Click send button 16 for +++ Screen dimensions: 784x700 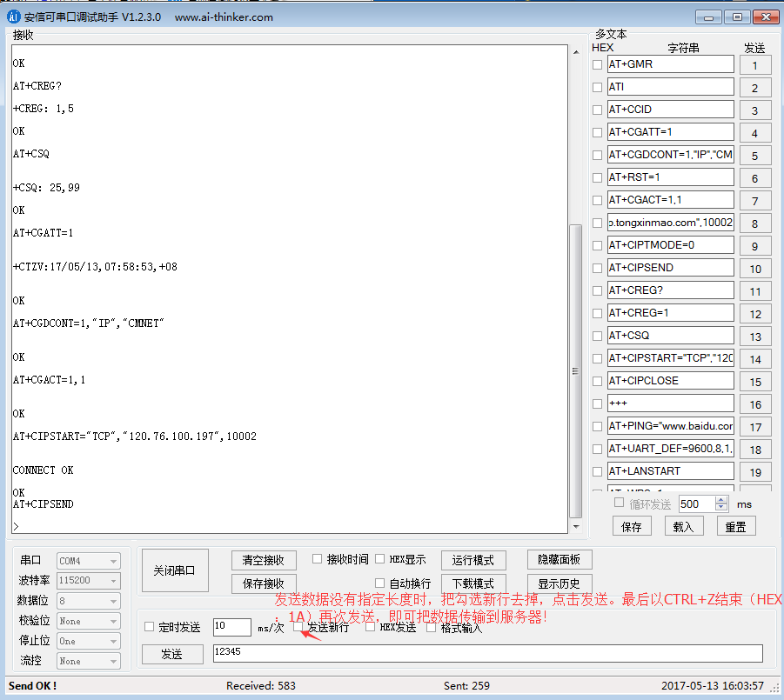point(755,403)
